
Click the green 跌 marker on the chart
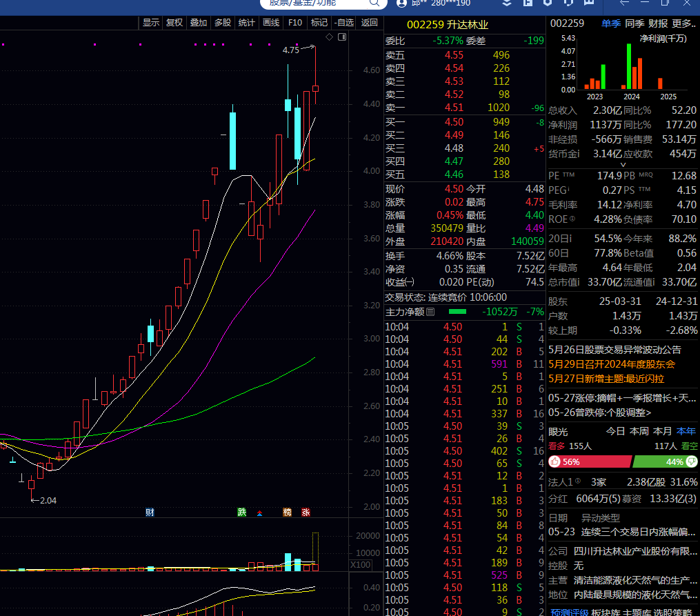click(x=242, y=512)
